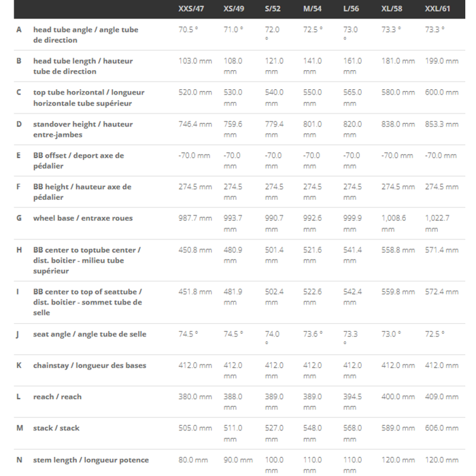Click the XXL/61 size header
This screenshot has width=476, height=476.
pos(437,10)
